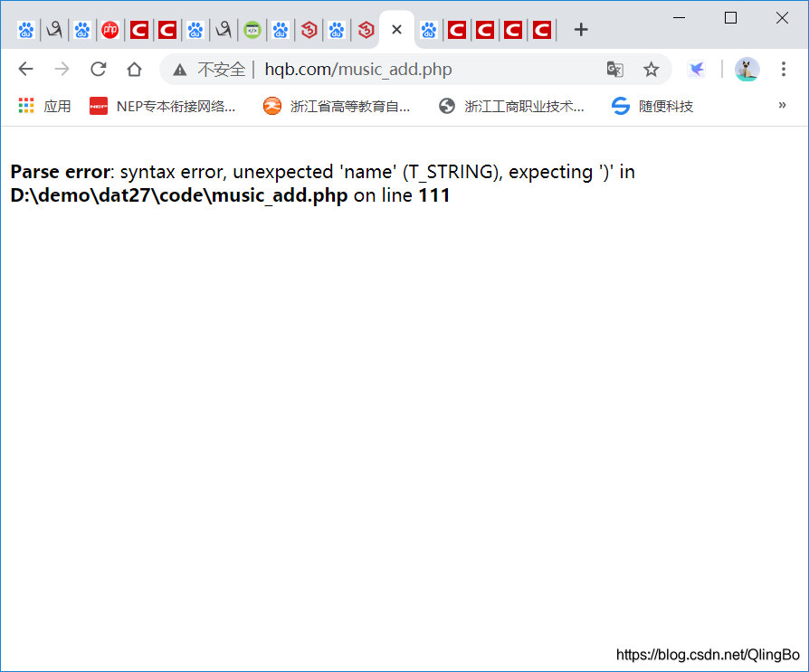The image size is (809, 672).
Task: Open the 应用 apps bookmark
Action: 44,106
